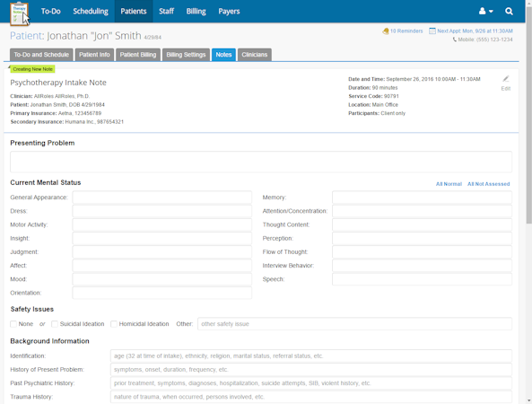
Task: Click the TherapyNotes clipboard logo
Action: (20, 13)
